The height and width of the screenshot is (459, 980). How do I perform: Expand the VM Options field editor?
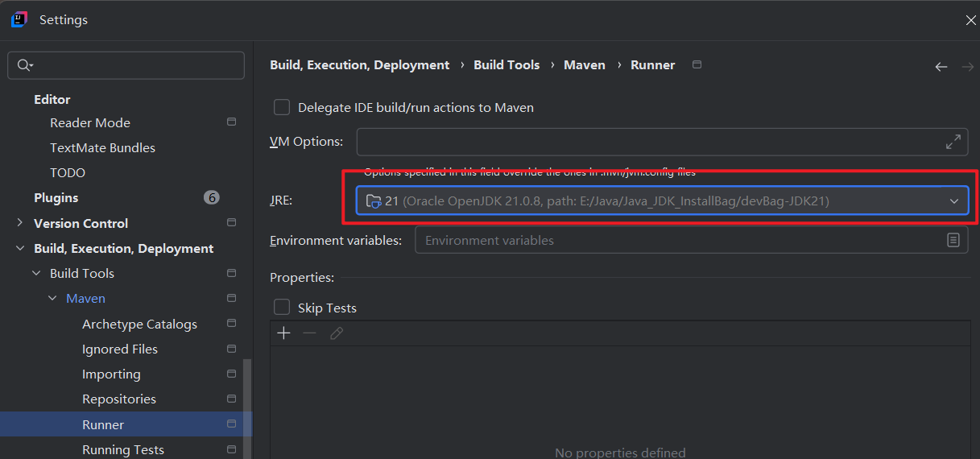click(x=953, y=142)
